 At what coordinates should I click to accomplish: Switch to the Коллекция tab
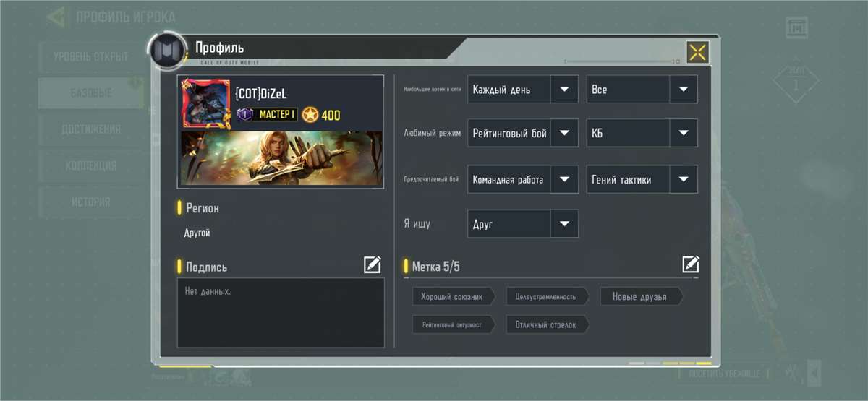tap(90, 165)
